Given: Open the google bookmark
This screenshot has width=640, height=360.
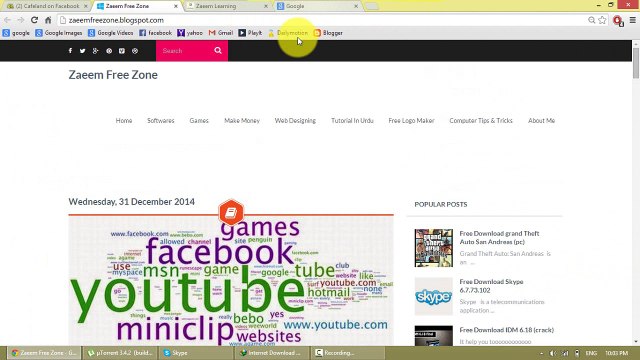Looking at the screenshot, I should [16, 33].
